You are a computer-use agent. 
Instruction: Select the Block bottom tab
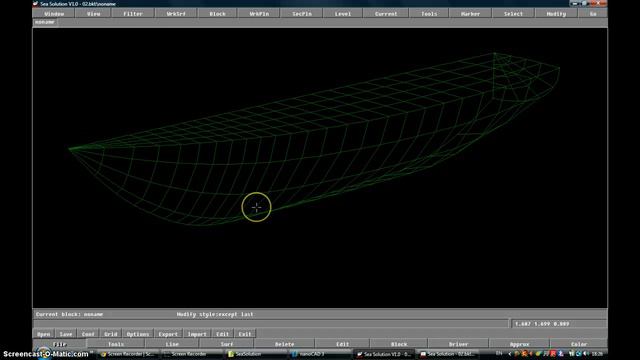click(x=399, y=344)
